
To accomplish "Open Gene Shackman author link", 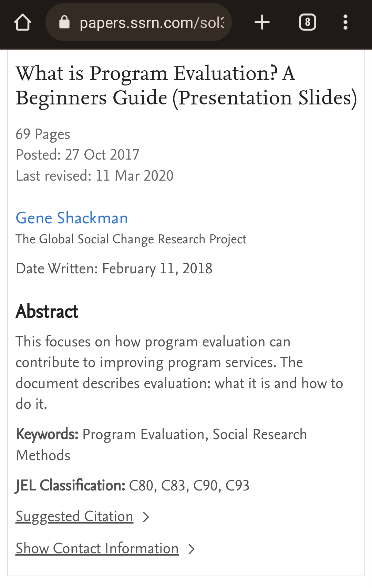I will pos(72,218).
